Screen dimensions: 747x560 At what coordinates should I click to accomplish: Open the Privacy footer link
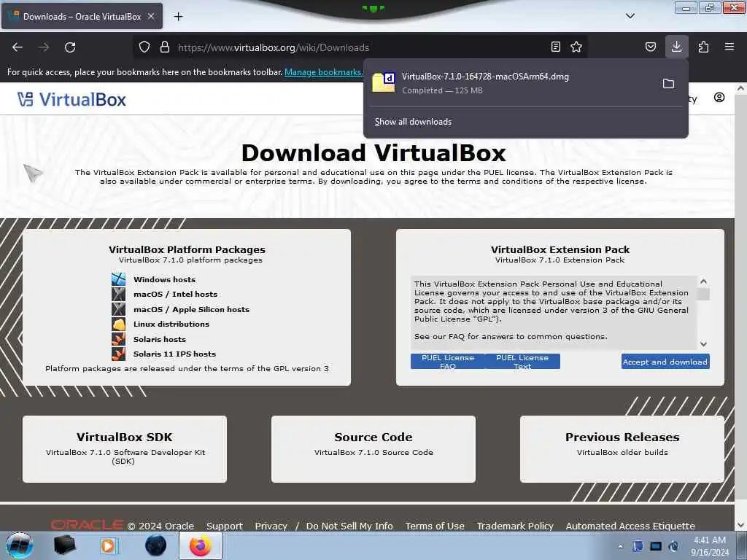tap(271, 526)
